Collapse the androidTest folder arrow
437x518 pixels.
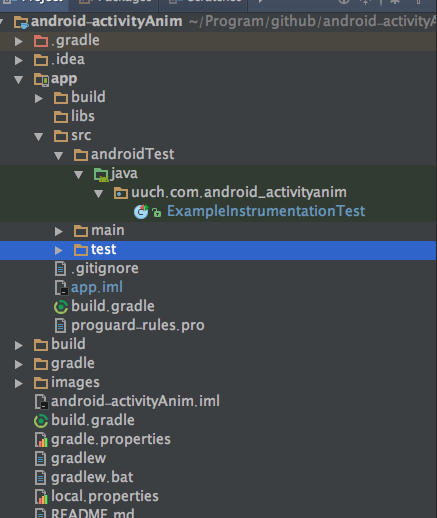pyautogui.click(x=59, y=155)
